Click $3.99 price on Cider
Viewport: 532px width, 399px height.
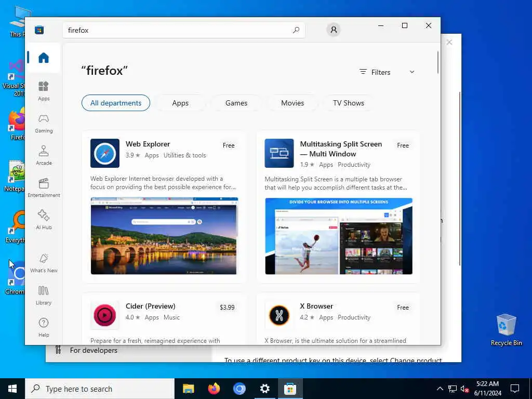click(227, 308)
